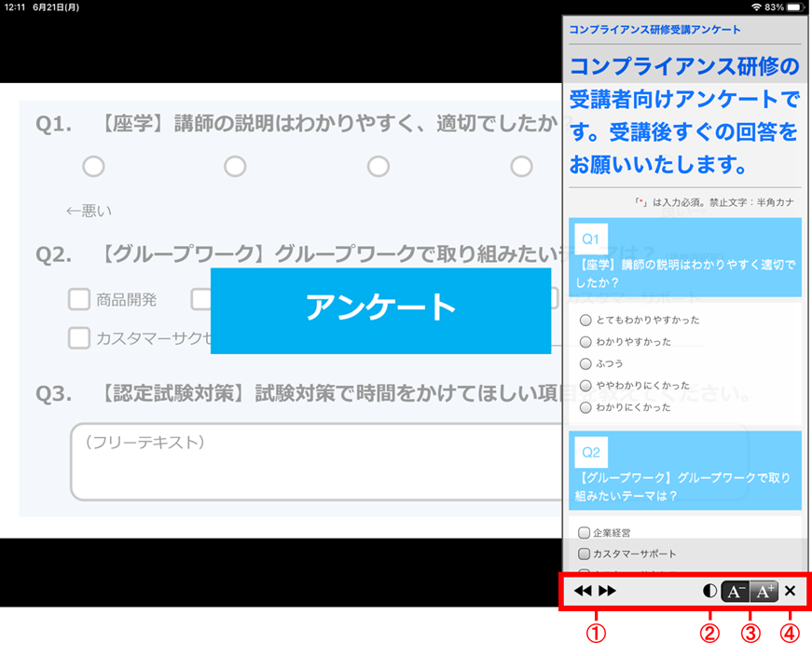Tap the battery indicator in status bar
812x656 pixels.
(x=795, y=7)
